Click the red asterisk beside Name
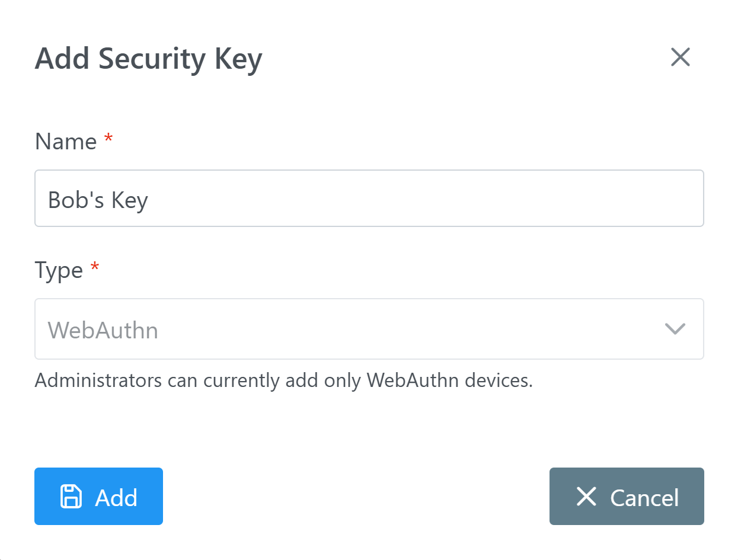 (108, 140)
